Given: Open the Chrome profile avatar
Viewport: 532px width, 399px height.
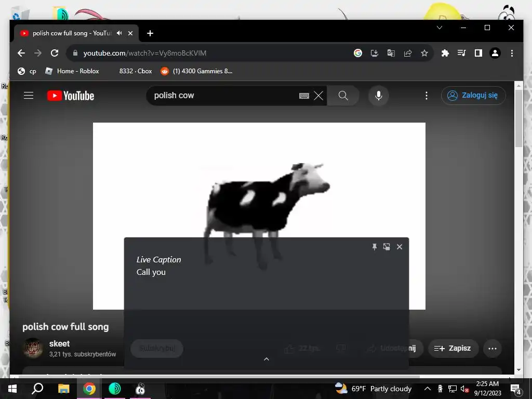Looking at the screenshot, I should 495,53.
